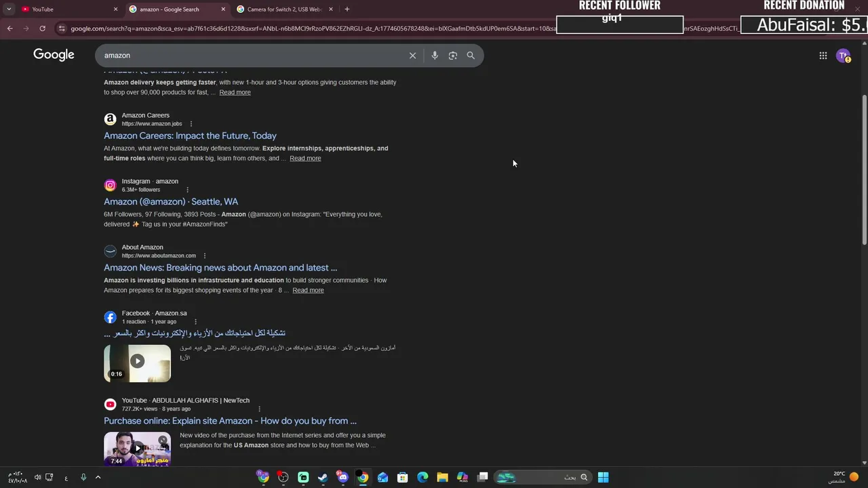The image size is (868, 488).
Task: Read more on About Amazon snippet
Action: pyautogui.click(x=308, y=290)
